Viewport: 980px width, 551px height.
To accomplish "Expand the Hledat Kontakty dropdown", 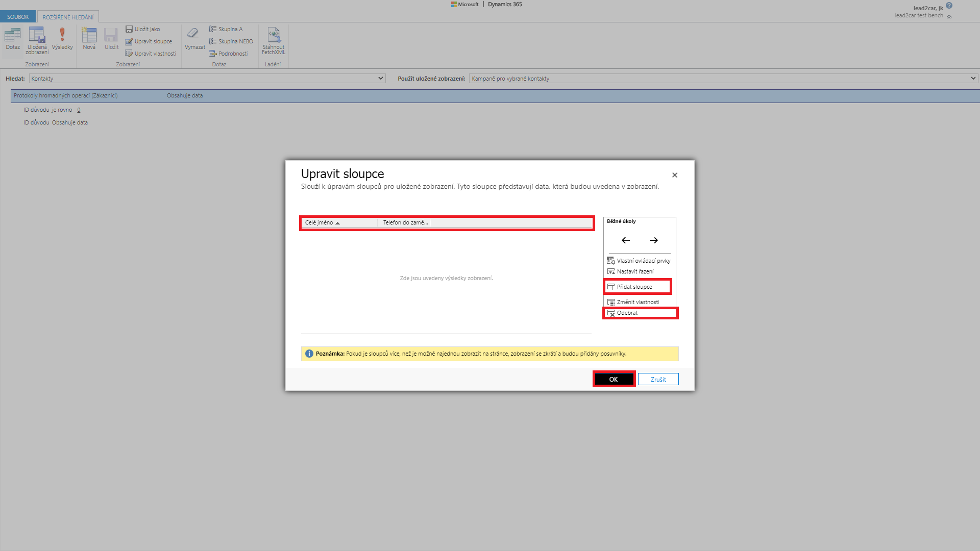I will 381,79.
